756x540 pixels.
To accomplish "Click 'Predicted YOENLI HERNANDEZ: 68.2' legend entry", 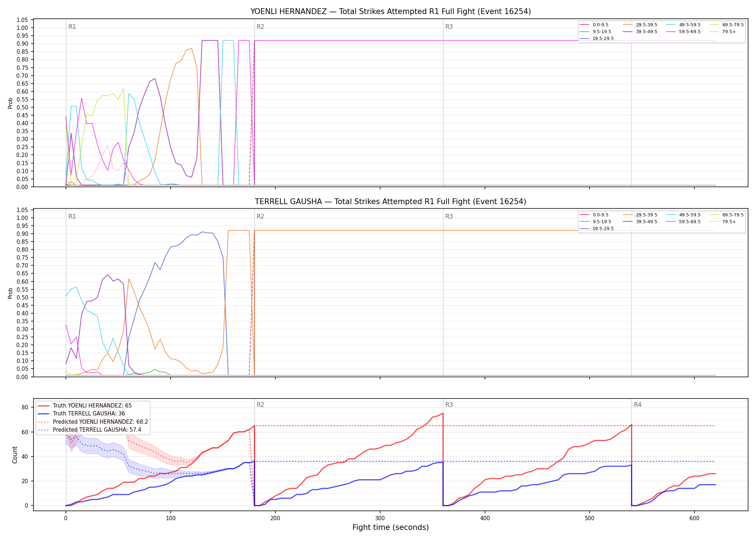I will [93, 422].
